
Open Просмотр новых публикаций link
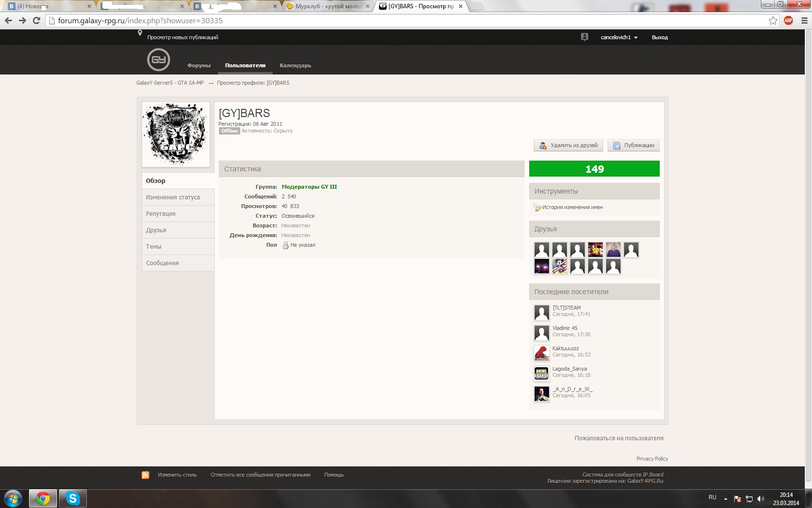point(183,37)
